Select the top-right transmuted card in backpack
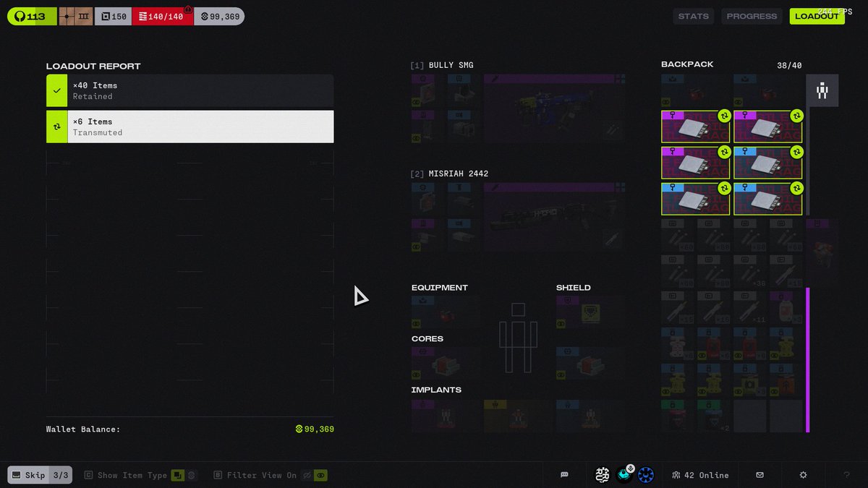This screenshot has height=488, width=868. click(768, 127)
